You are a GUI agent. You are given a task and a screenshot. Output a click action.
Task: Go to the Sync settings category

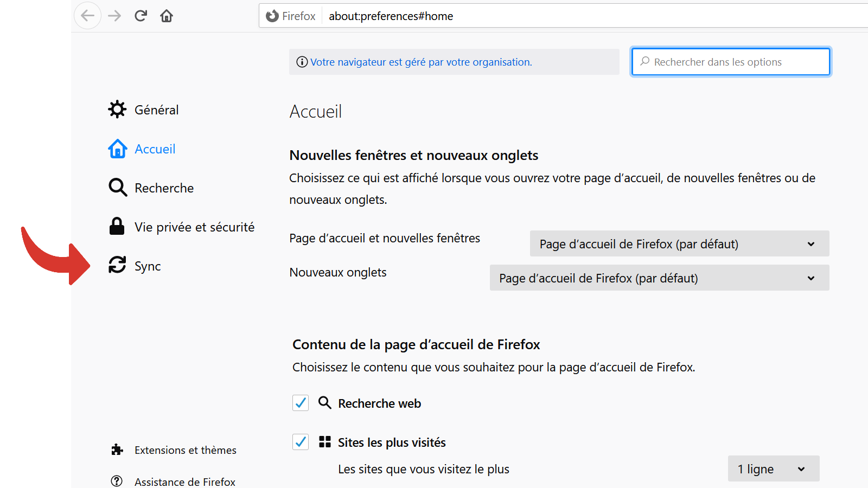tap(148, 266)
